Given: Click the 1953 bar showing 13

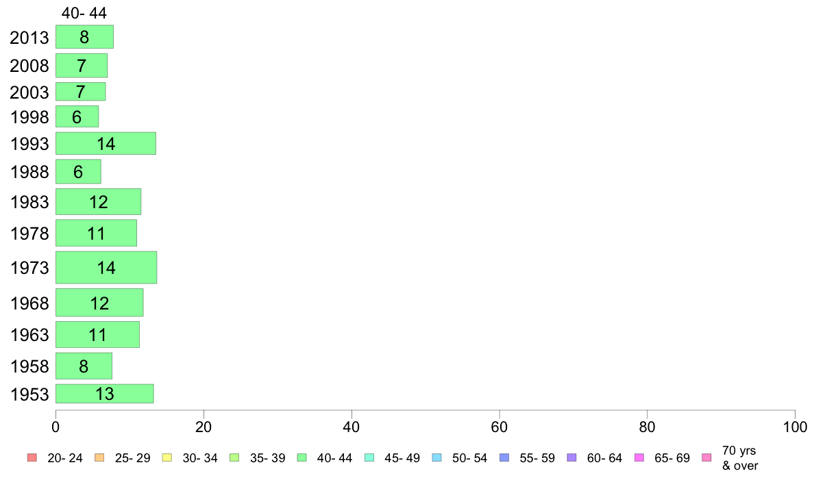Looking at the screenshot, I should pyautogui.click(x=105, y=394).
